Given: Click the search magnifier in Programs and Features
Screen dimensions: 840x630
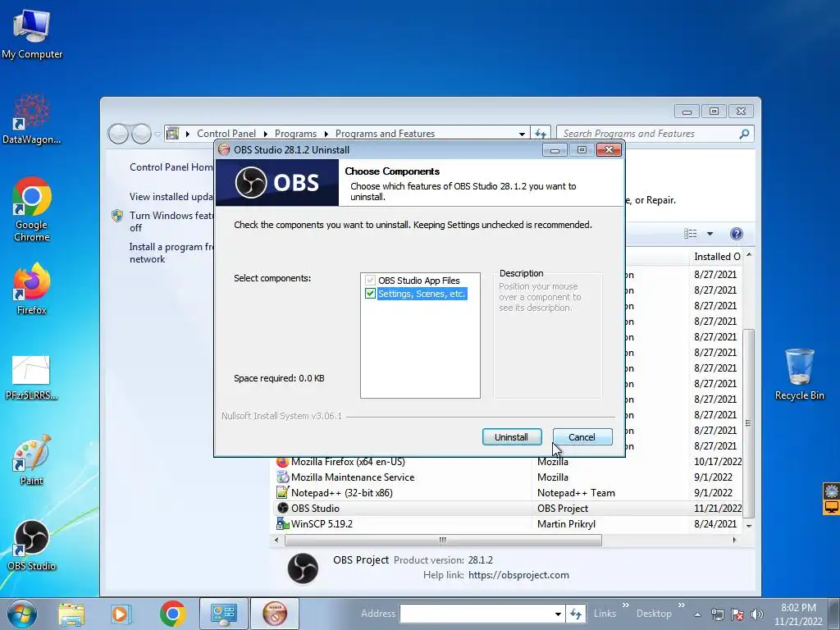Looking at the screenshot, I should [x=744, y=134].
